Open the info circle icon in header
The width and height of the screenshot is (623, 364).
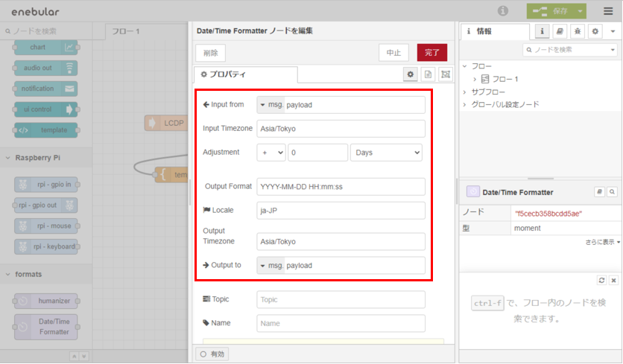502,10
